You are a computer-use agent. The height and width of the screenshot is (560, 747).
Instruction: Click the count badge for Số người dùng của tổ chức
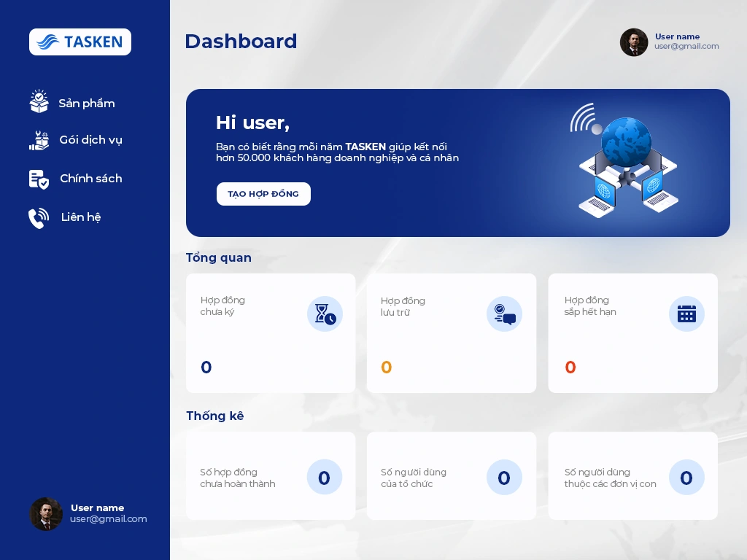[x=505, y=477]
